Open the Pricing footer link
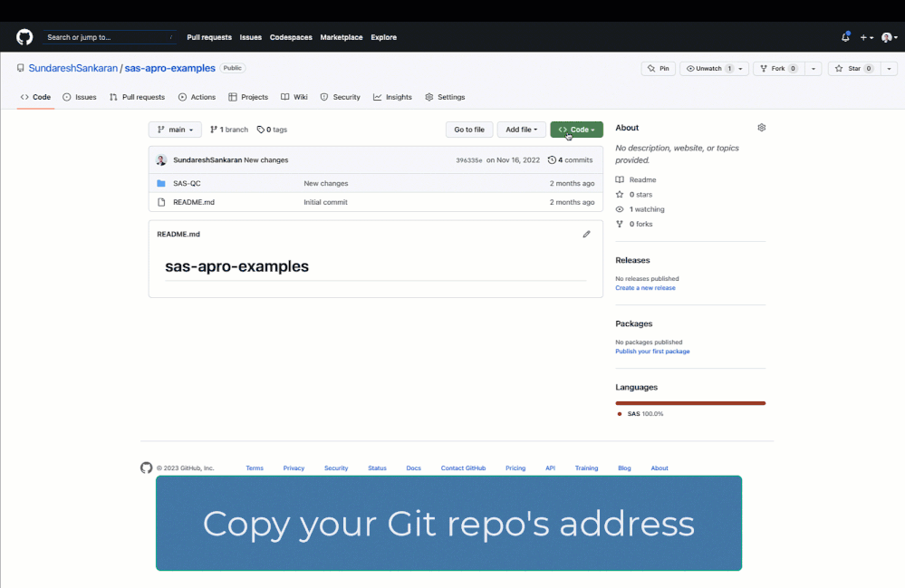Screen dimensions: 905x588 point(515,468)
